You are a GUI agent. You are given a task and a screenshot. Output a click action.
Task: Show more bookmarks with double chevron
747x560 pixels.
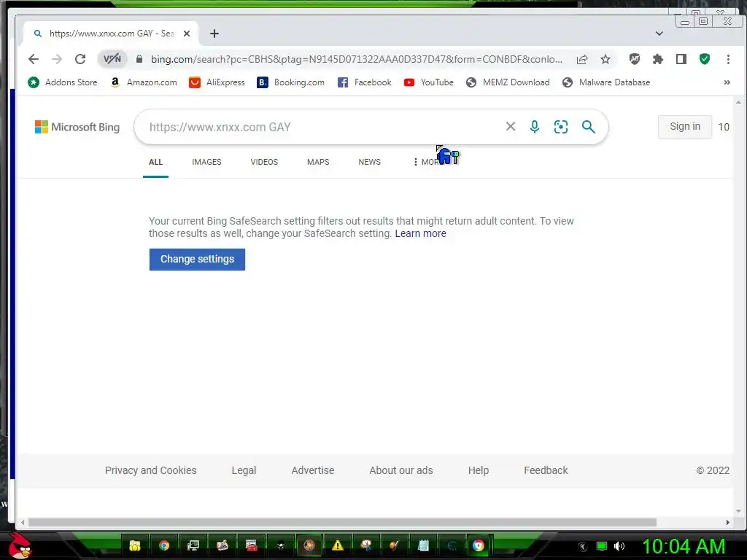coord(727,82)
